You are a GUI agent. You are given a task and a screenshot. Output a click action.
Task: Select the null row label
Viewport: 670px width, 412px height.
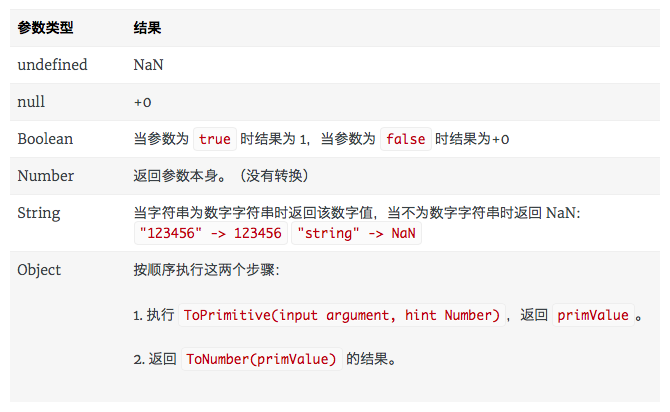[31, 102]
